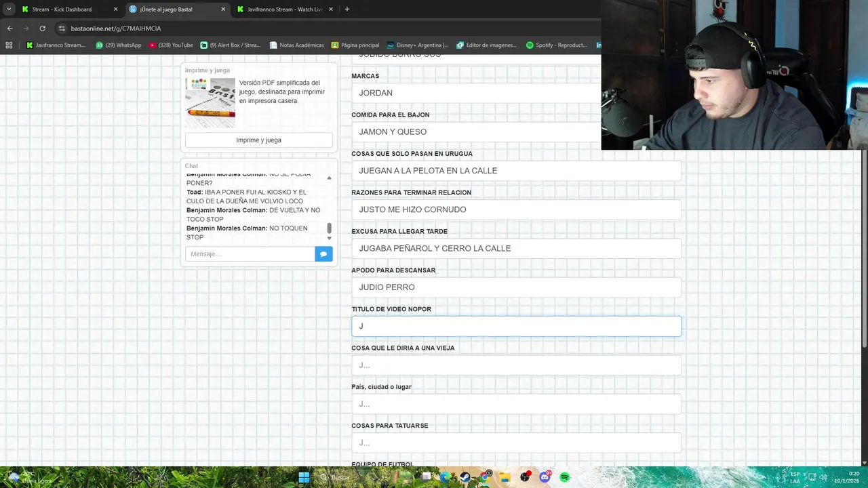The width and height of the screenshot is (868, 488).
Task: Click the APODO PARA DESCANSAR field
Action: coord(516,287)
